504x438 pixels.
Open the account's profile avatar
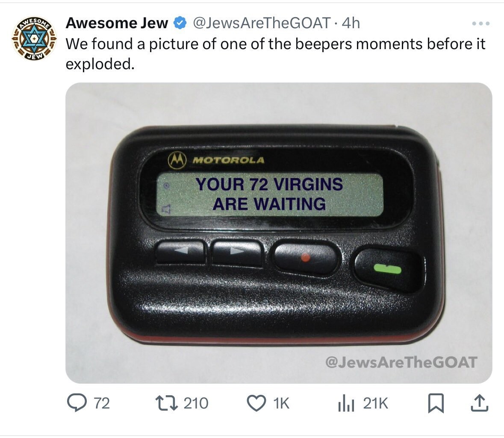coord(34,39)
